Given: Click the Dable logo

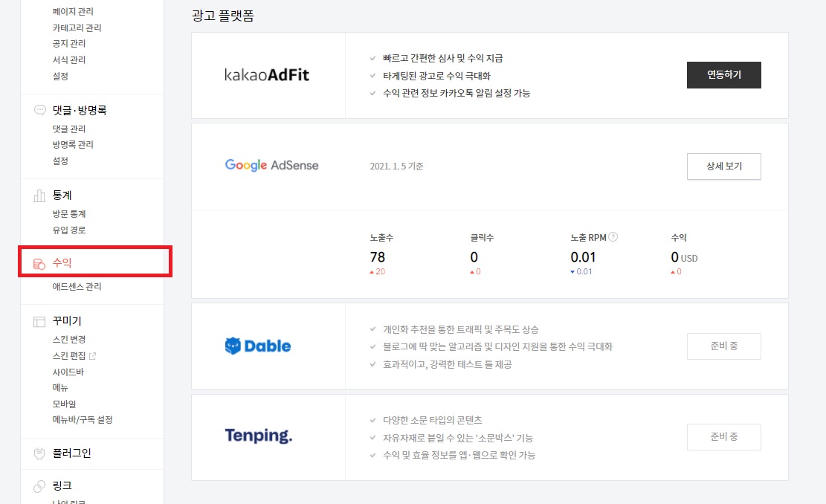Looking at the screenshot, I should 258,346.
